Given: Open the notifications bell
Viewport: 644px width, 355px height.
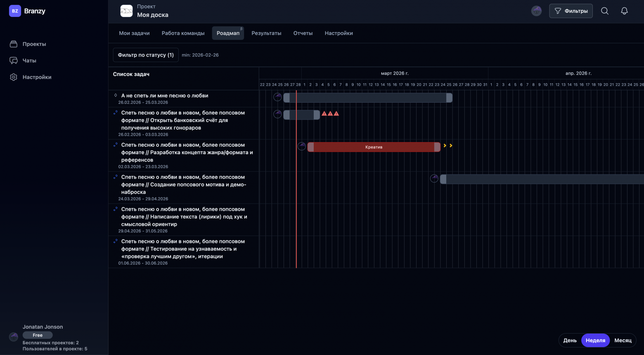Looking at the screenshot, I should point(624,11).
